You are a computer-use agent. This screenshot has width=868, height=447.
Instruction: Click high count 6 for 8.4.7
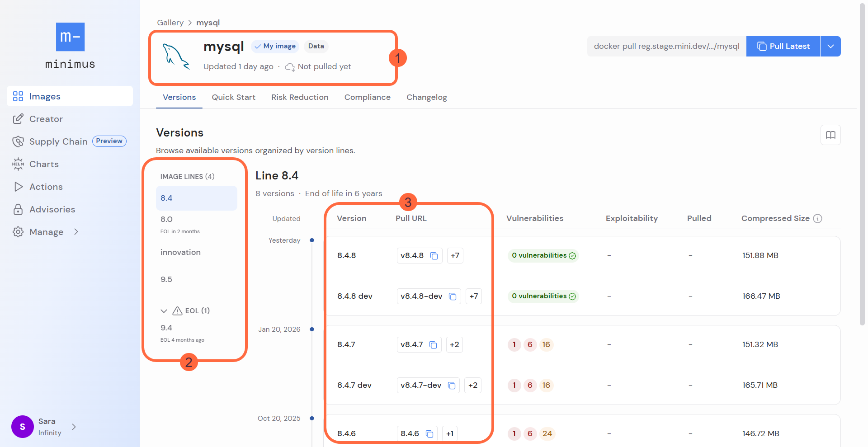click(530, 344)
